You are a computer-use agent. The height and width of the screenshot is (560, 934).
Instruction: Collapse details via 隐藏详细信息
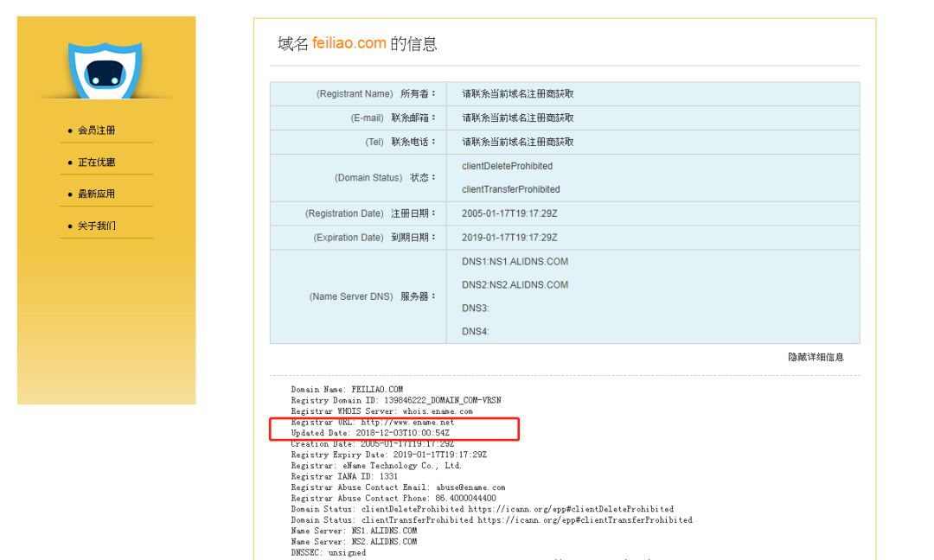pyautogui.click(x=815, y=357)
